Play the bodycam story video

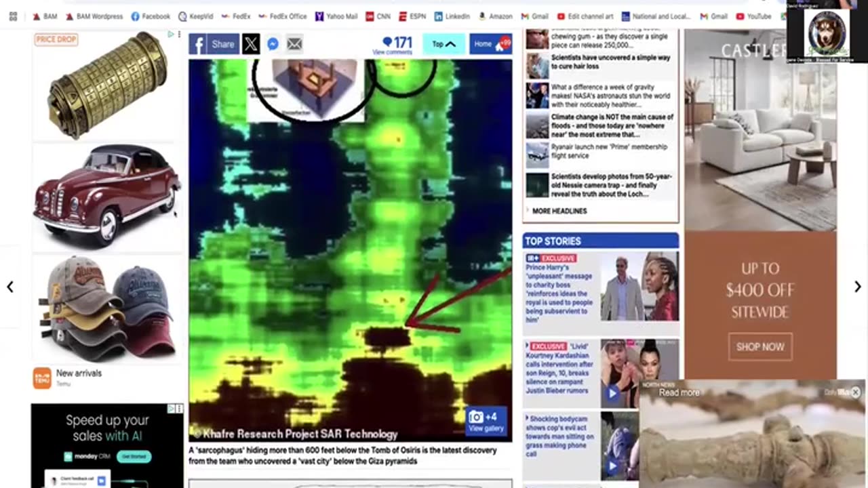612,466
